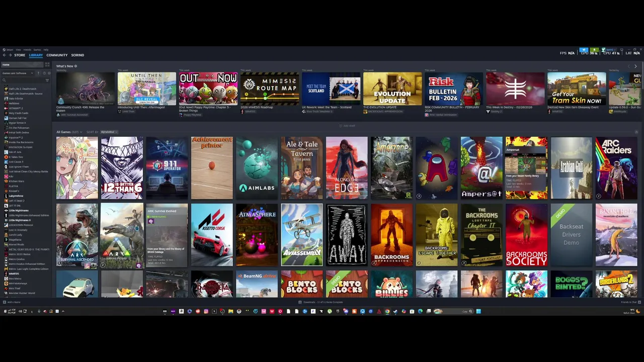The width and height of the screenshot is (644, 362).
Task: Toggle ready-to-play filter icon in sidebar
Action: [x=49, y=73]
